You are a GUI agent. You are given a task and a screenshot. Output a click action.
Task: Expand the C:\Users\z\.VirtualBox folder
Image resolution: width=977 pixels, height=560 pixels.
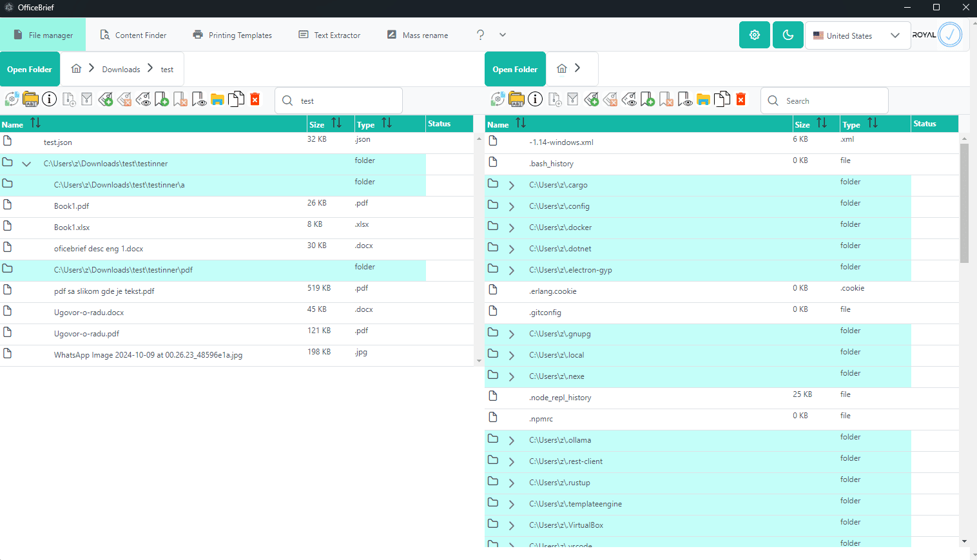click(512, 525)
